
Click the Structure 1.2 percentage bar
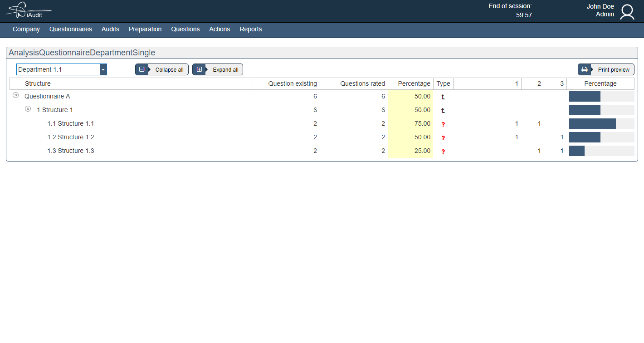point(601,137)
